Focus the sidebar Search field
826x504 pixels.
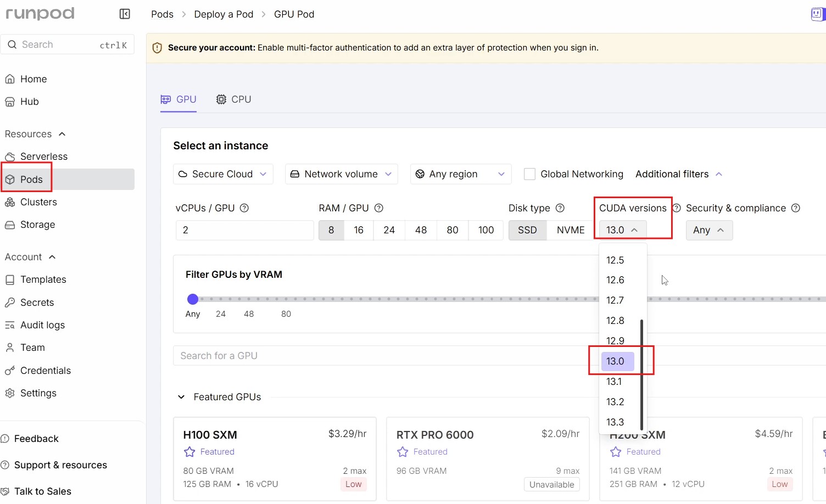tap(68, 44)
